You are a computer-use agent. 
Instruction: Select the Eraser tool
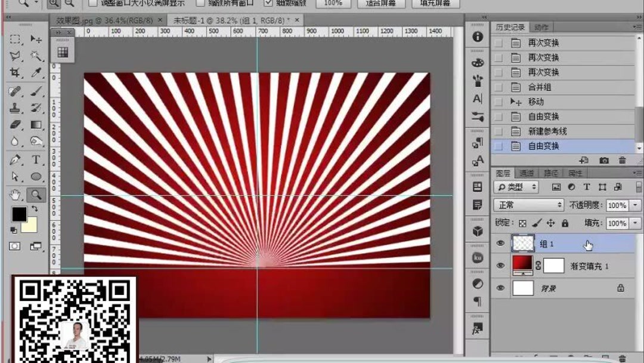[x=16, y=125]
